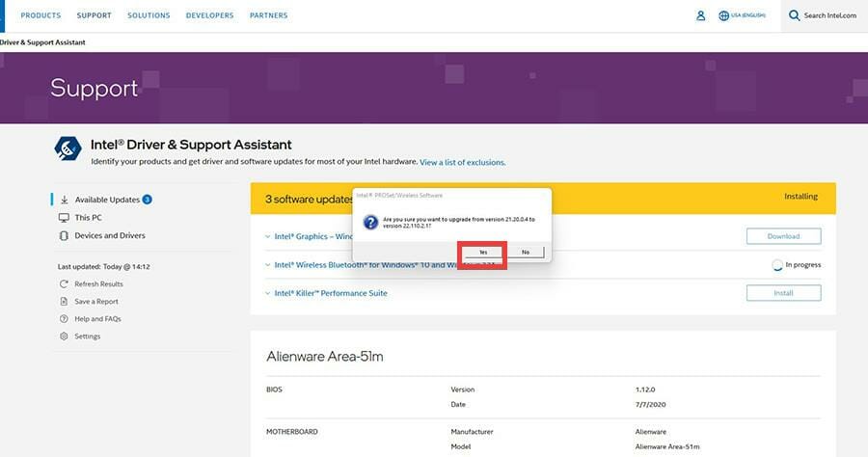Click the In progress status label
This screenshot has height=457, width=868.
tap(803, 265)
